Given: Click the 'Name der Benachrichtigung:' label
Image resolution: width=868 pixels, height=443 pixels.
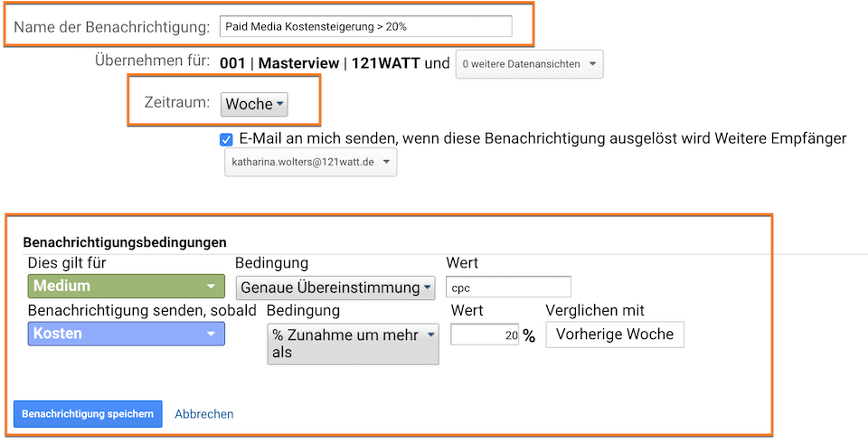Looking at the screenshot, I should click(x=111, y=27).
